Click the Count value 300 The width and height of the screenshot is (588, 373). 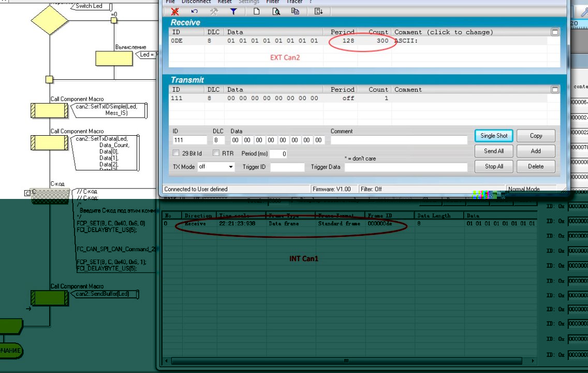[383, 40]
